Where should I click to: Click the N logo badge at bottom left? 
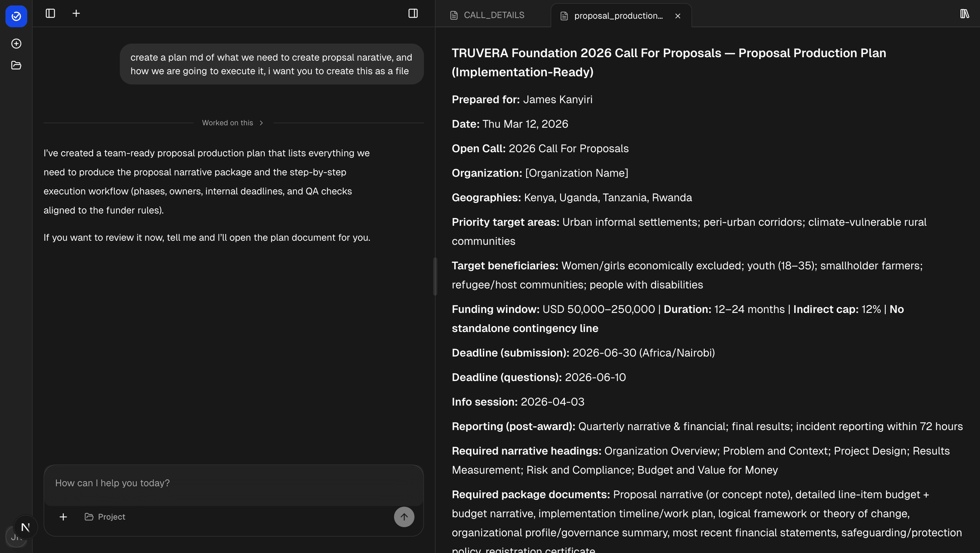26,527
